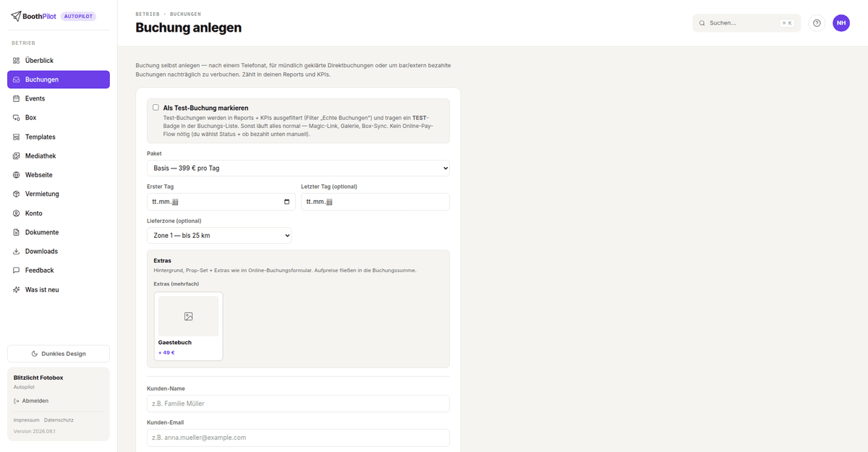
Task: Open the calendar picker in Erster Tag
Action: [x=287, y=202]
